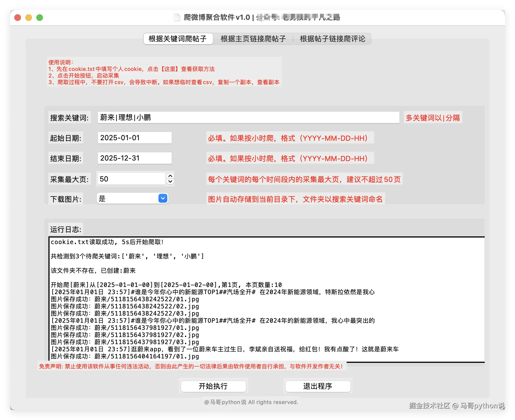The height and width of the screenshot is (420, 515).
Task: Open the 根据帖子链接爬评论 tab
Action: click(x=332, y=39)
